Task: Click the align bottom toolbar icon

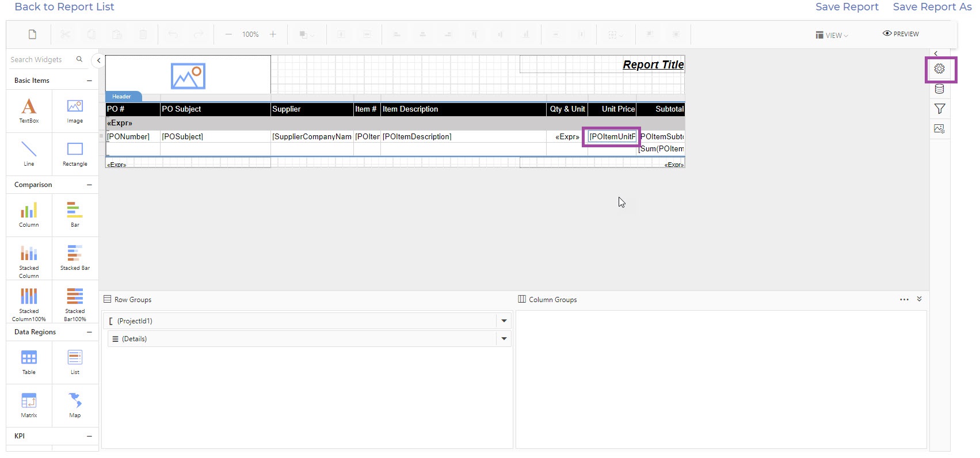Action: pyautogui.click(x=526, y=35)
